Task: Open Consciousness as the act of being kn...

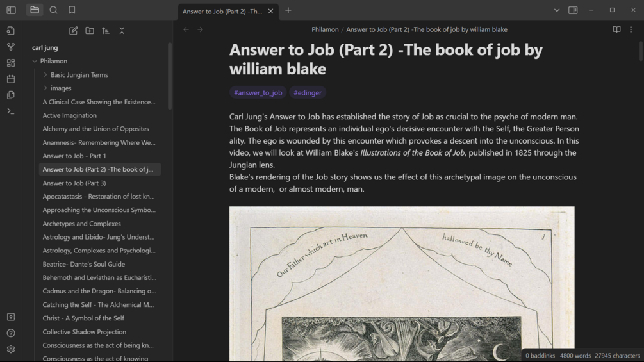Action: click(x=99, y=345)
